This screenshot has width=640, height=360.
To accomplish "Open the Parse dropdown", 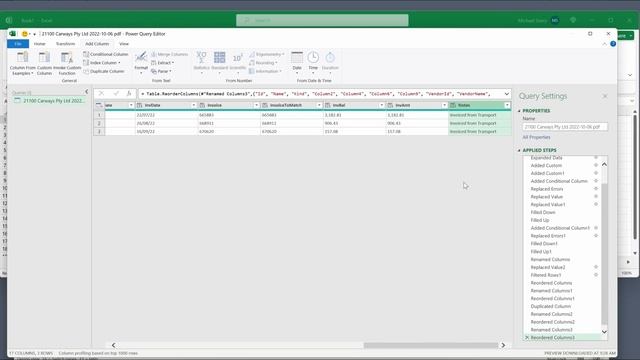I will click(x=161, y=71).
